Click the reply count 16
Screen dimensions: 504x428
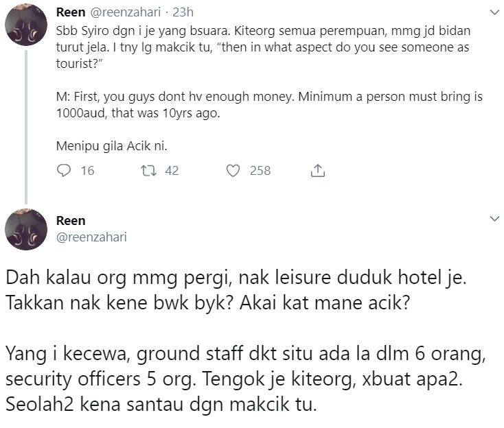[87, 171]
